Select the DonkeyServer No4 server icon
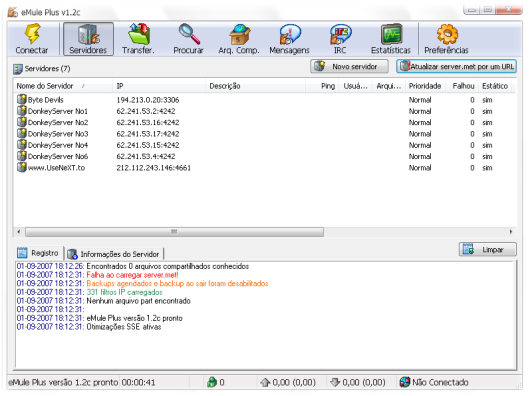This screenshot has height=396, width=530. point(22,145)
